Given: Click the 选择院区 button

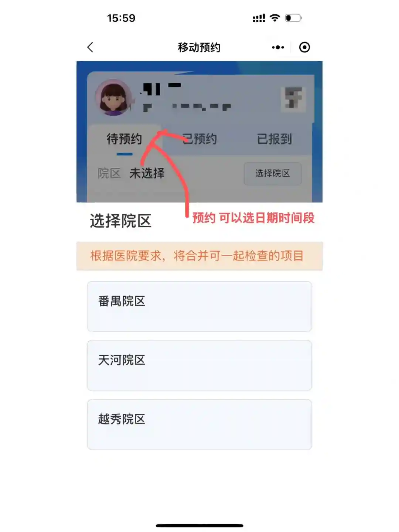Looking at the screenshot, I should coord(273,173).
